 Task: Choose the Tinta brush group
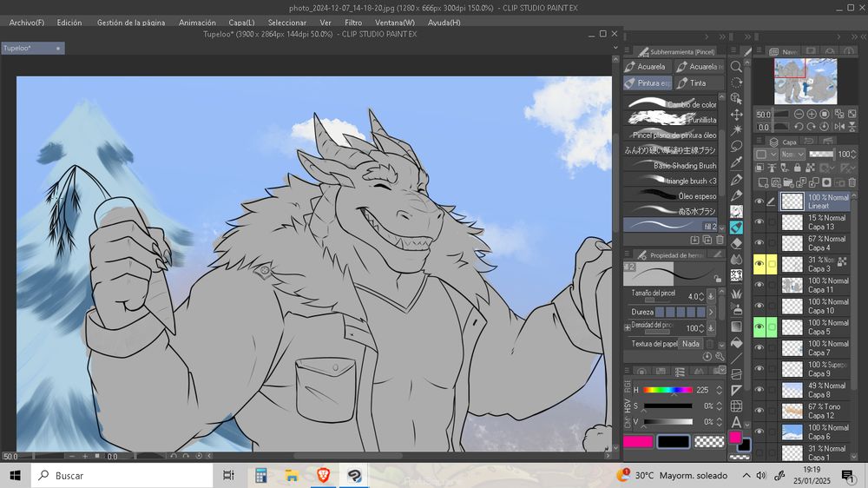699,83
